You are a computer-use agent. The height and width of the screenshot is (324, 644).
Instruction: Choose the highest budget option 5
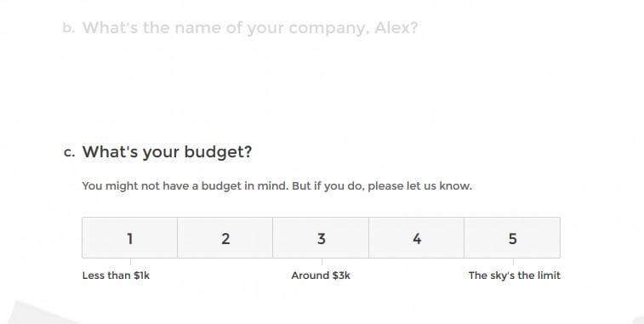coord(512,238)
